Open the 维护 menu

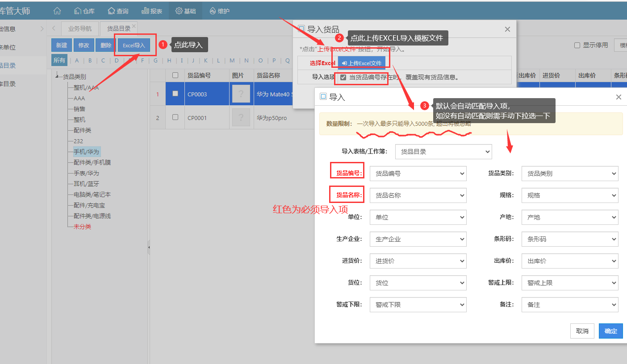pos(219,11)
